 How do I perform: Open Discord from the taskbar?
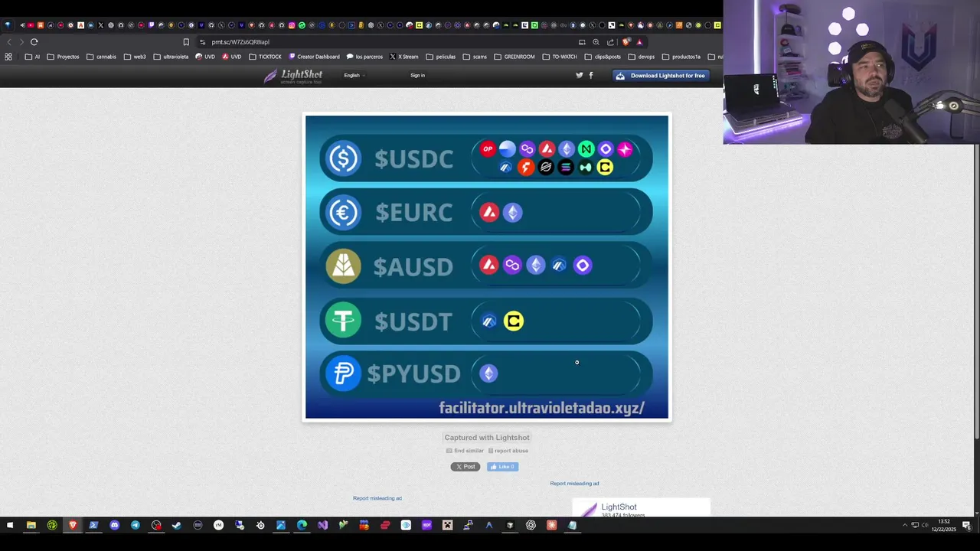(x=114, y=525)
